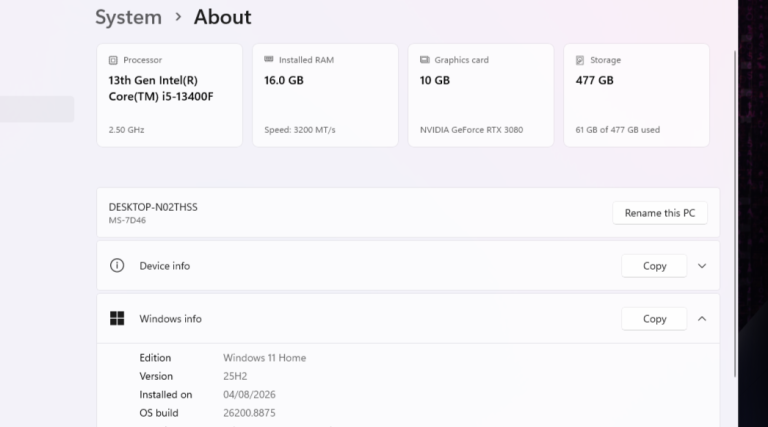Click the OS build label
The height and width of the screenshot is (427, 768).
pyautogui.click(x=159, y=413)
